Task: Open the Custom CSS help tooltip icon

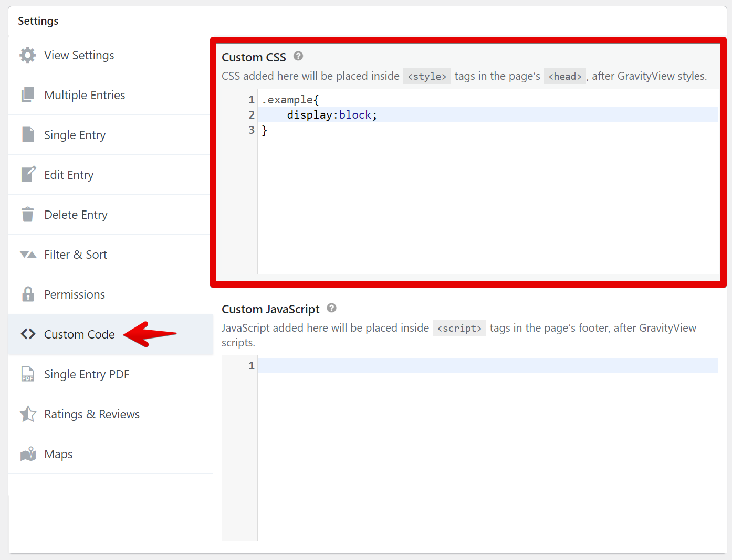Action: click(x=298, y=56)
